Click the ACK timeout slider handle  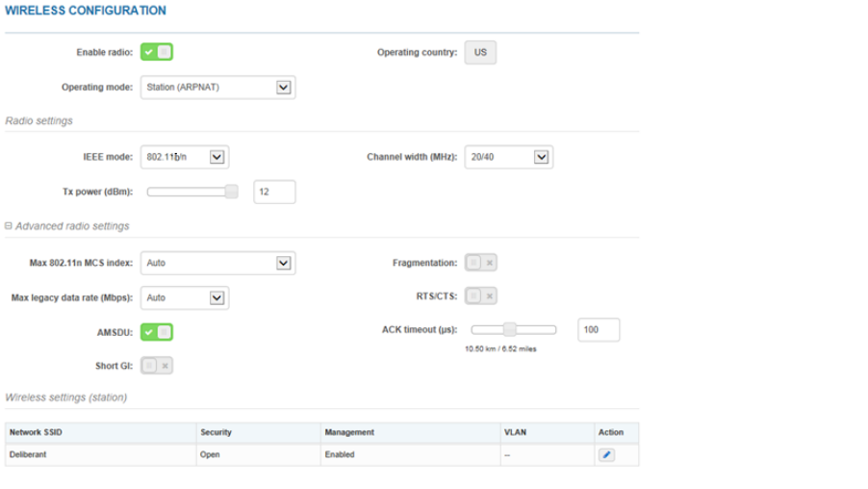tap(510, 330)
